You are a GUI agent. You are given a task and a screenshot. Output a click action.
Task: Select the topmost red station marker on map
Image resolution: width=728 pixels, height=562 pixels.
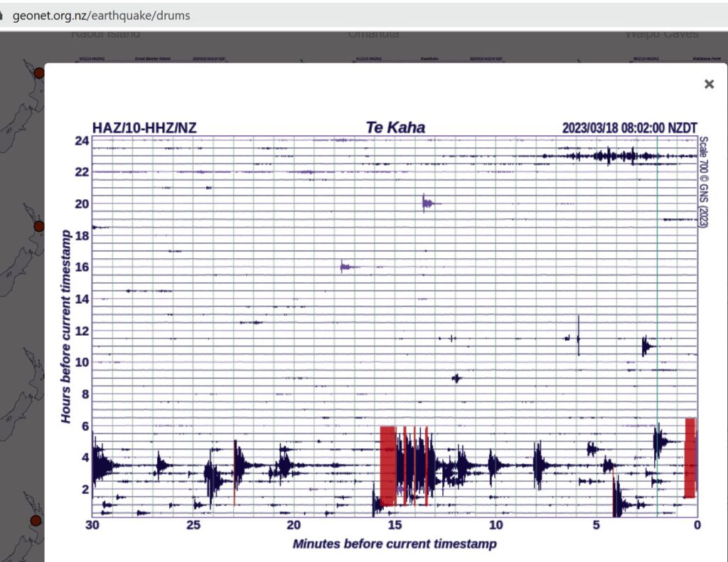39,73
